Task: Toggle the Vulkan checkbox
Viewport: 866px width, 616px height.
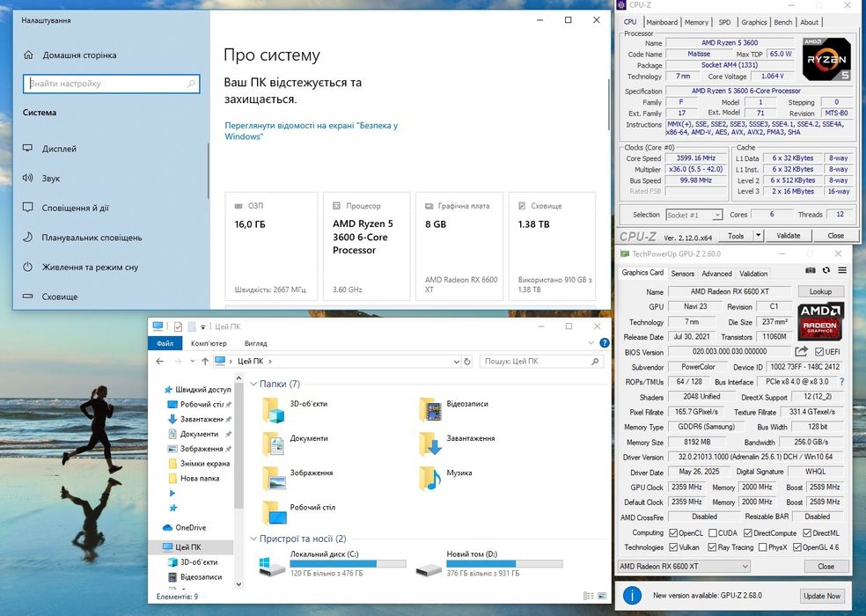Action: pos(672,547)
